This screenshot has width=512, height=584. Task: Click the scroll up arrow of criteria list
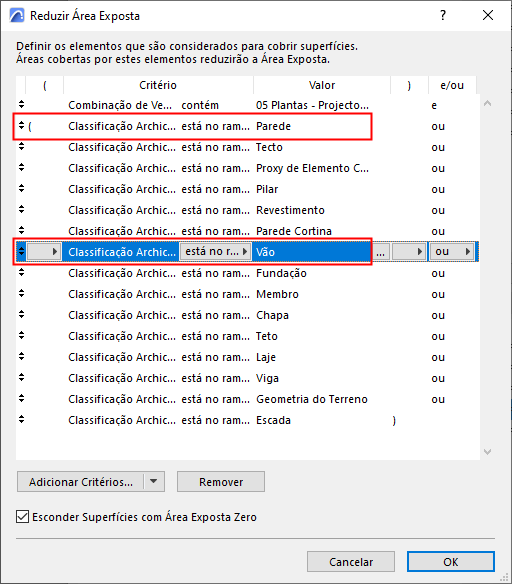click(x=487, y=104)
